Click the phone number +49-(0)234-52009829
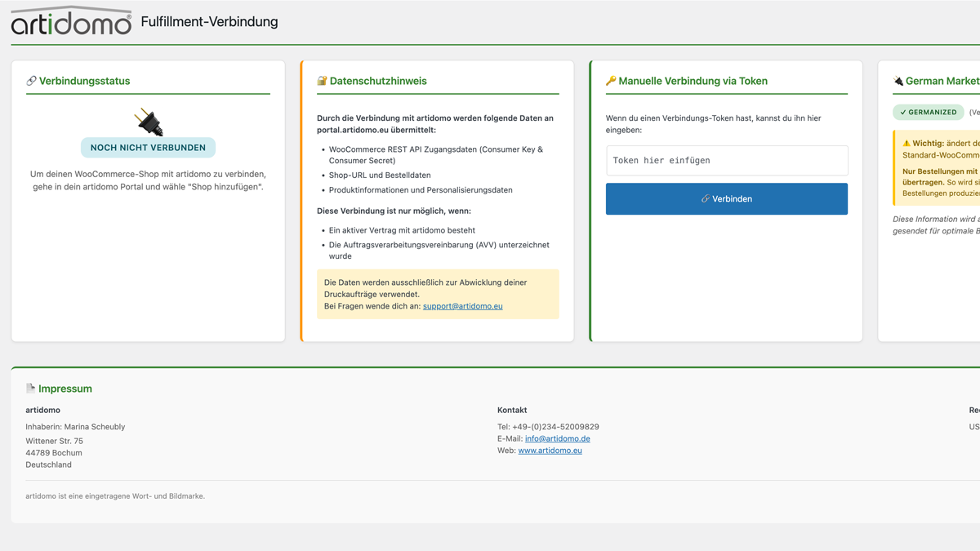 click(555, 427)
